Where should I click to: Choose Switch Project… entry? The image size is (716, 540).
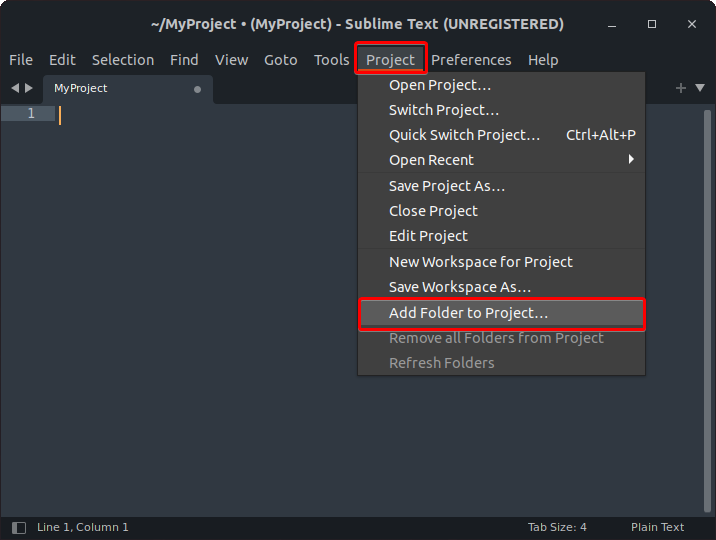[501, 110]
